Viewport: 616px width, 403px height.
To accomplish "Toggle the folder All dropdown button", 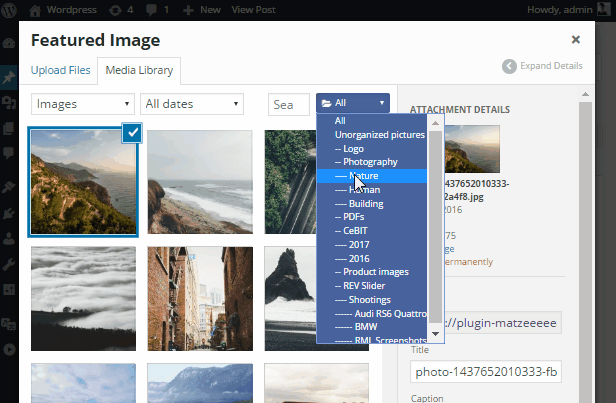I will point(353,103).
